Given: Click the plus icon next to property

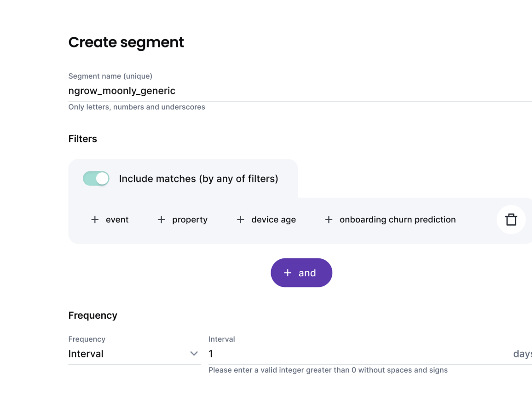Looking at the screenshot, I should [161, 220].
